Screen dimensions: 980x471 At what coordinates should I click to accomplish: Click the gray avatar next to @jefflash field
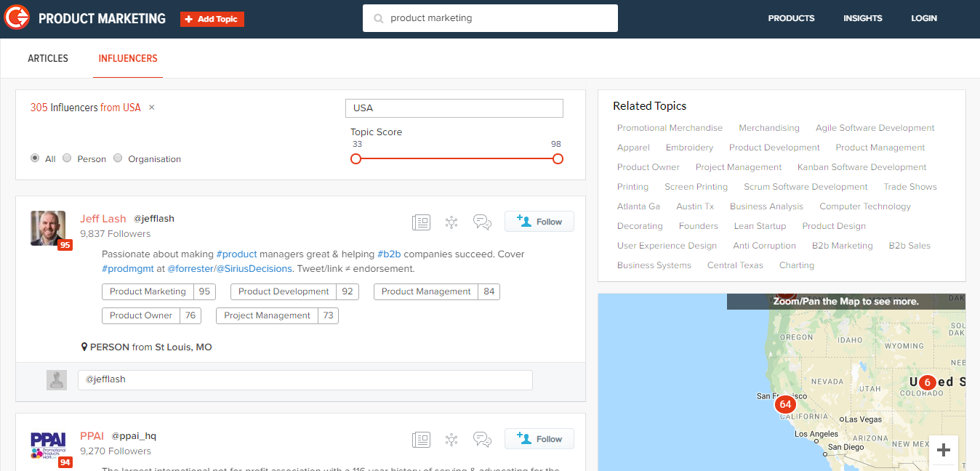[x=57, y=380]
